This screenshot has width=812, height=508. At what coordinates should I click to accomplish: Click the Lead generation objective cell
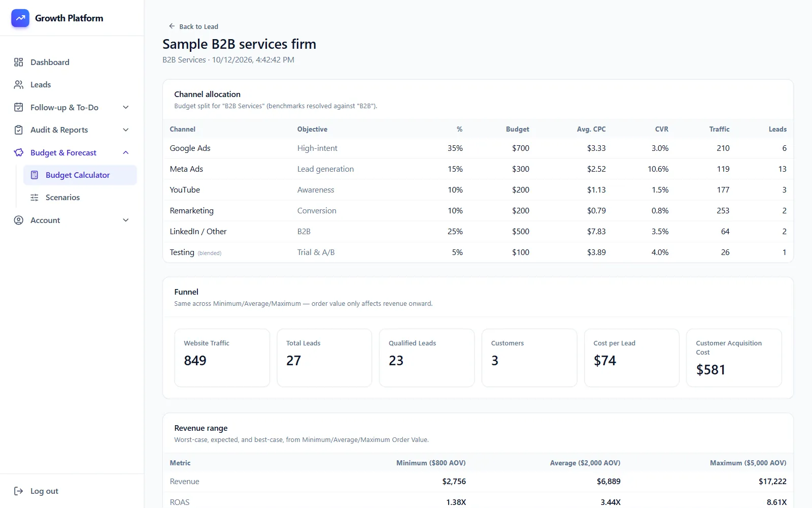point(325,169)
